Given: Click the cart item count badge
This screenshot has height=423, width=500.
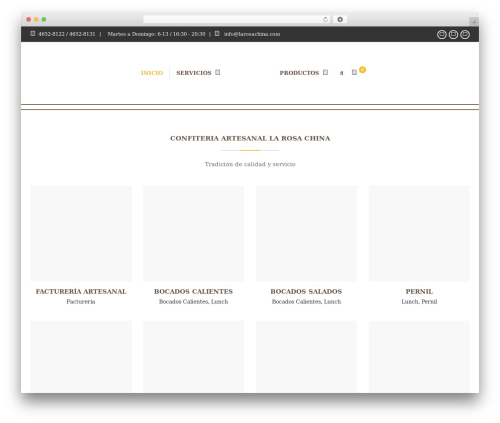Looking at the screenshot, I should [363, 70].
